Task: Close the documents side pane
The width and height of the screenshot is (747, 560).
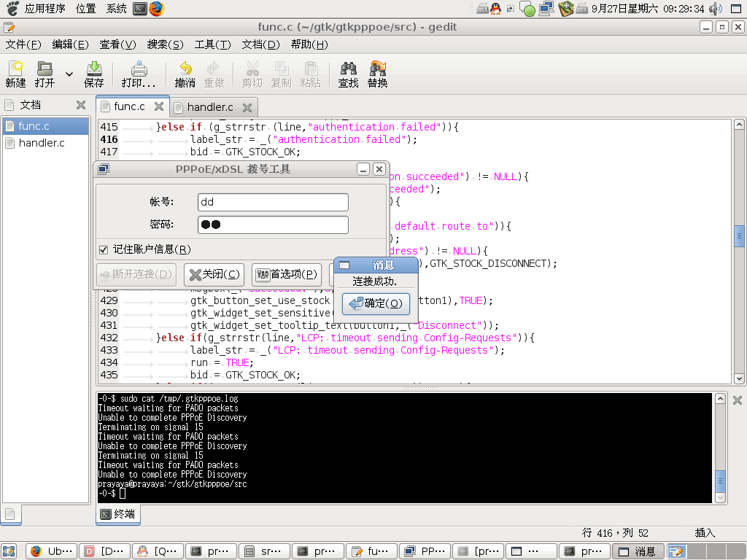Action: point(81,105)
